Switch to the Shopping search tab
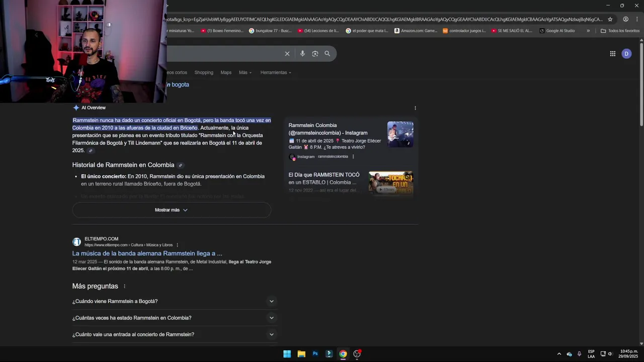The image size is (644, 362). coord(204,72)
